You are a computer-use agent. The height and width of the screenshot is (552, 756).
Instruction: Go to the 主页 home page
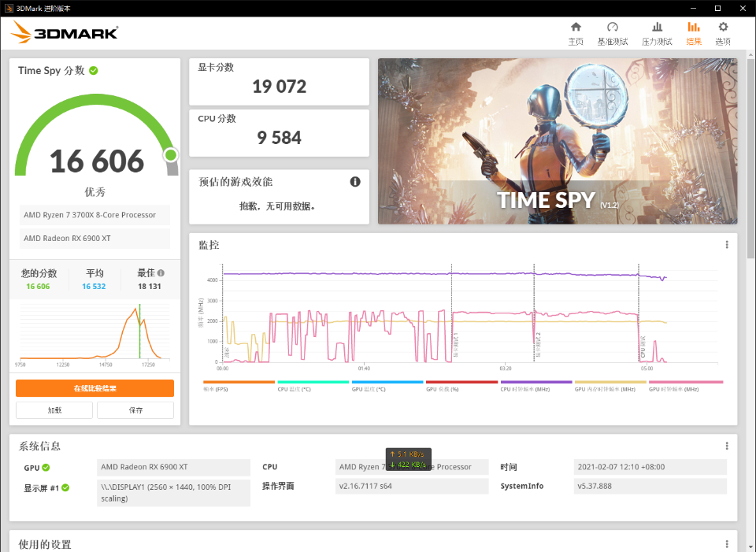(576, 34)
